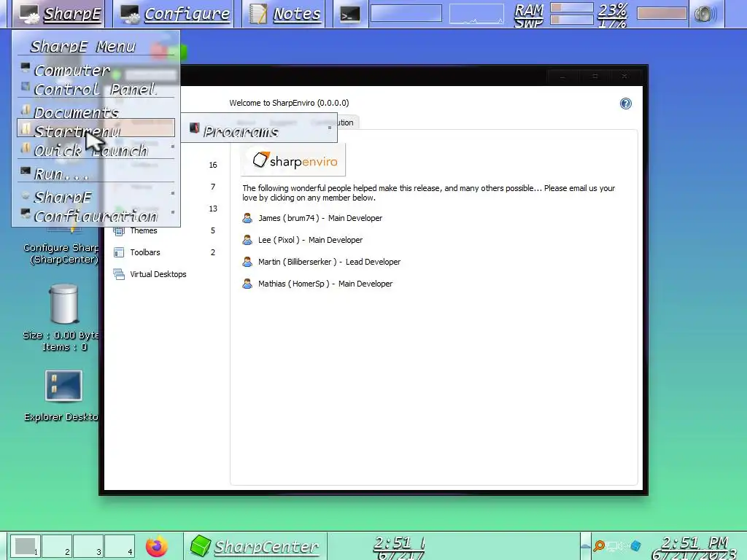Viewport: 747px width, 560px height.
Task: Click the CPU graph monitor in top bar
Action: pos(476,14)
